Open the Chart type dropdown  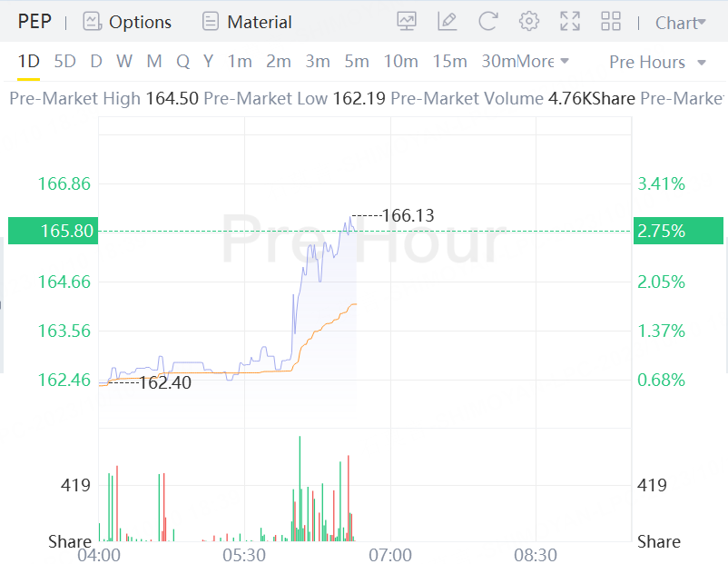click(x=680, y=23)
